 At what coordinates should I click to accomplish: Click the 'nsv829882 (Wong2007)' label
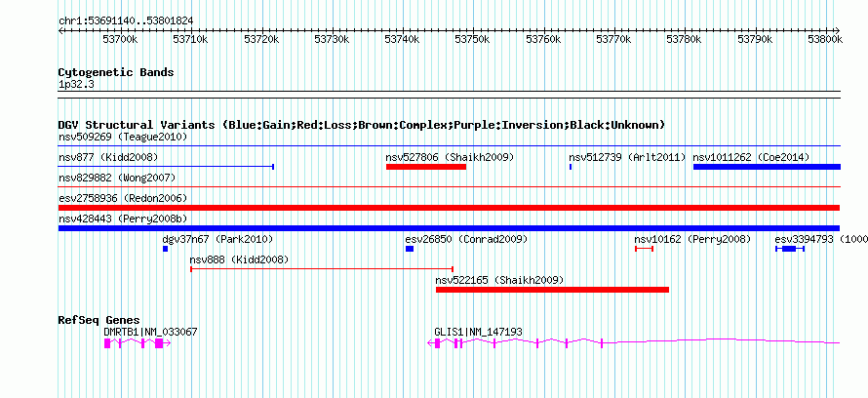(x=117, y=178)
